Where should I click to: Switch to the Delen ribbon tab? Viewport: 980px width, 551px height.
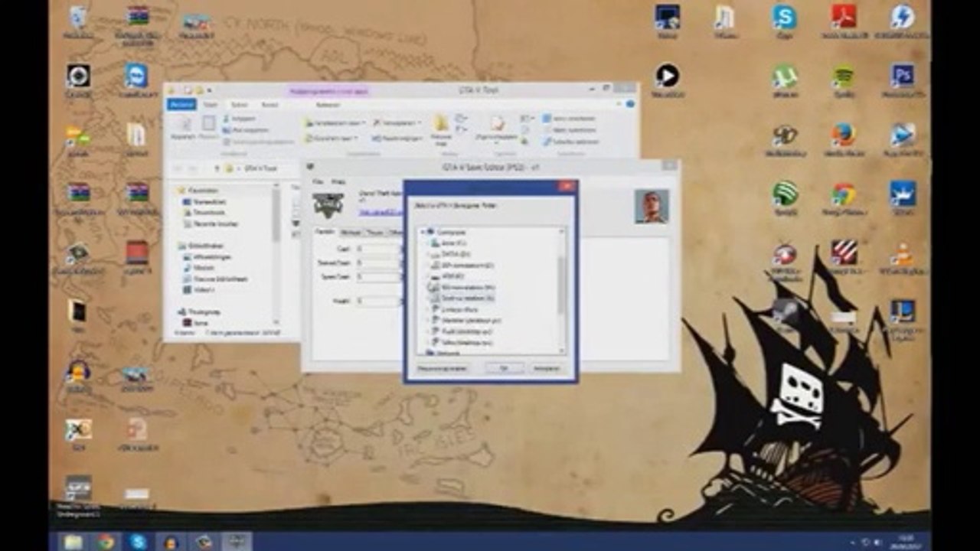240,105
